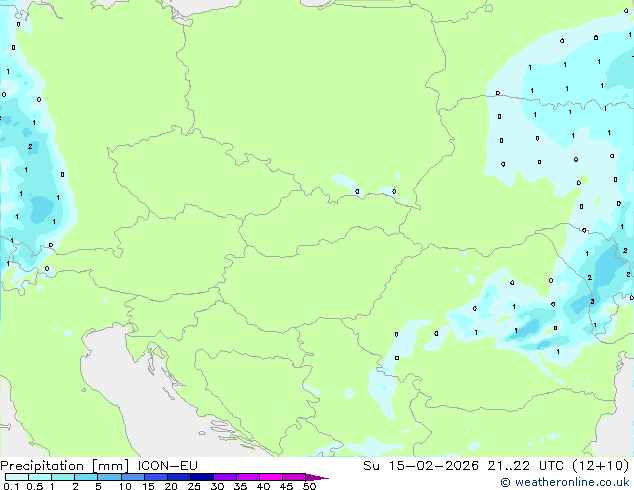Click the '50' legend scale label
634x490 pixels.
[309, 486]
